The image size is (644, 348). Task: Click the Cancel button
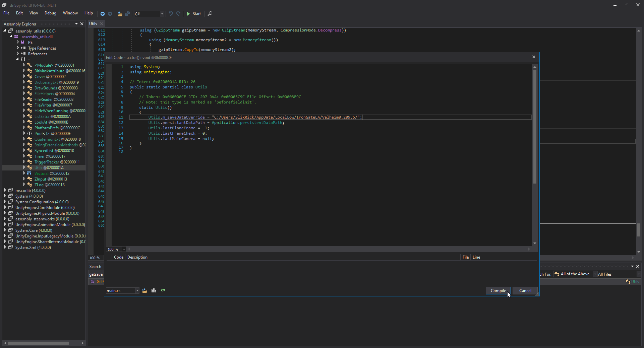(525, 291)
